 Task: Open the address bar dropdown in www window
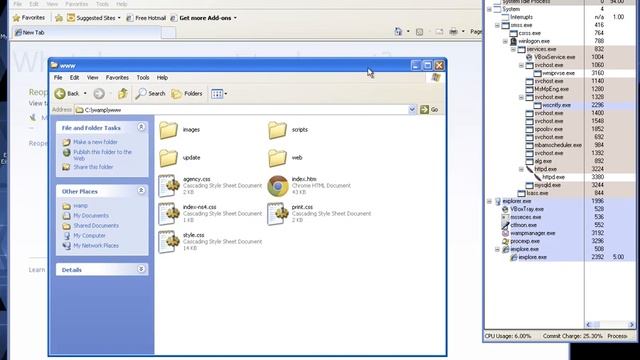[412, 109]
